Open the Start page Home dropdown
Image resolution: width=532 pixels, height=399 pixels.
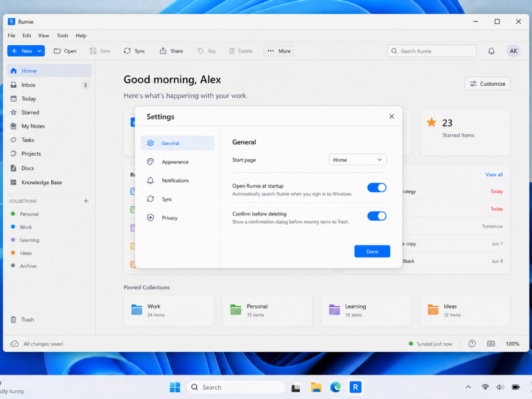[x=357, y=160]
